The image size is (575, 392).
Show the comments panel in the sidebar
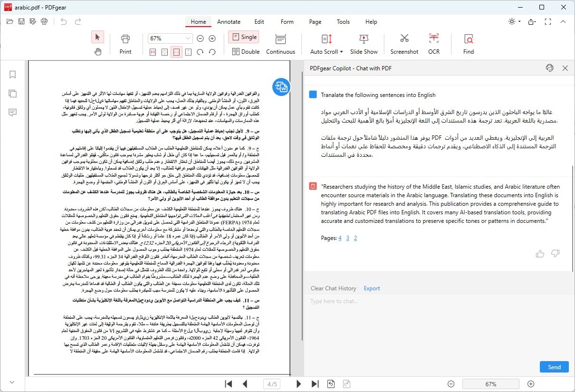click(x=12, y=113)
